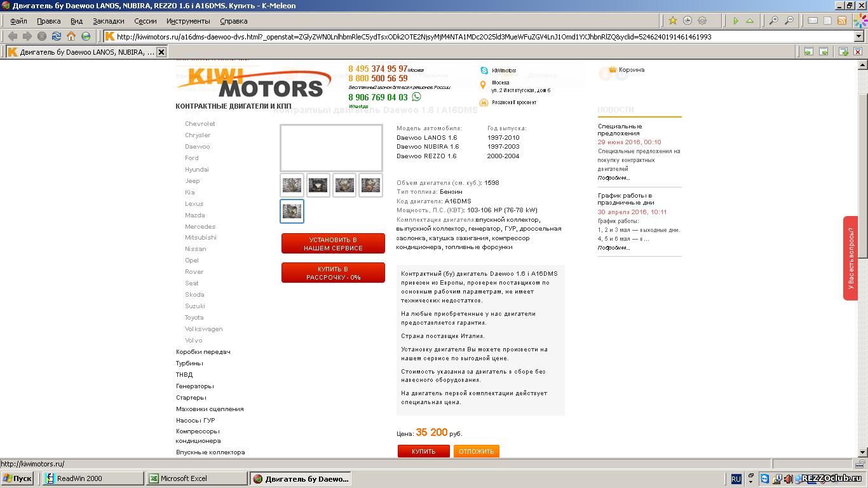This screenshot has width=868, height=488.
Task: Open the Инструменты menu
Action: pos(188,21)
